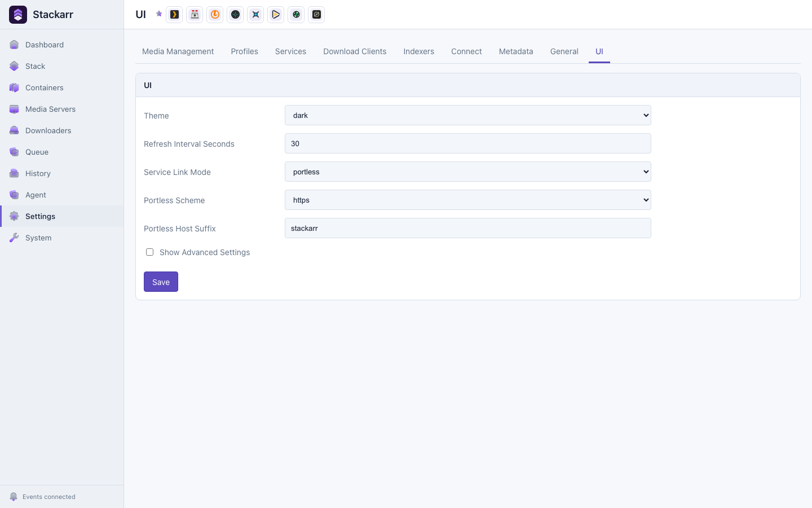812x508 pixels.
Task: Switch to the Profiles tab
Action: [x=245, y=51]
